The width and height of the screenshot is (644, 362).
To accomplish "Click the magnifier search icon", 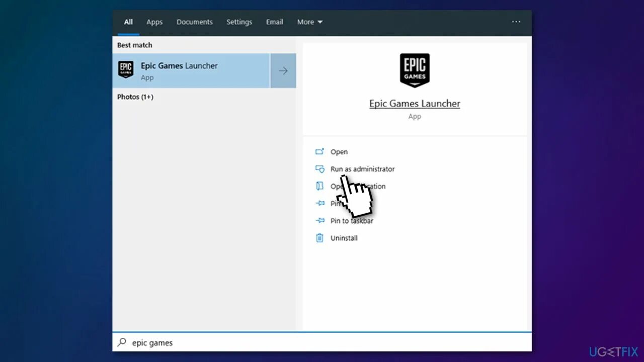I will pos(122,342).
